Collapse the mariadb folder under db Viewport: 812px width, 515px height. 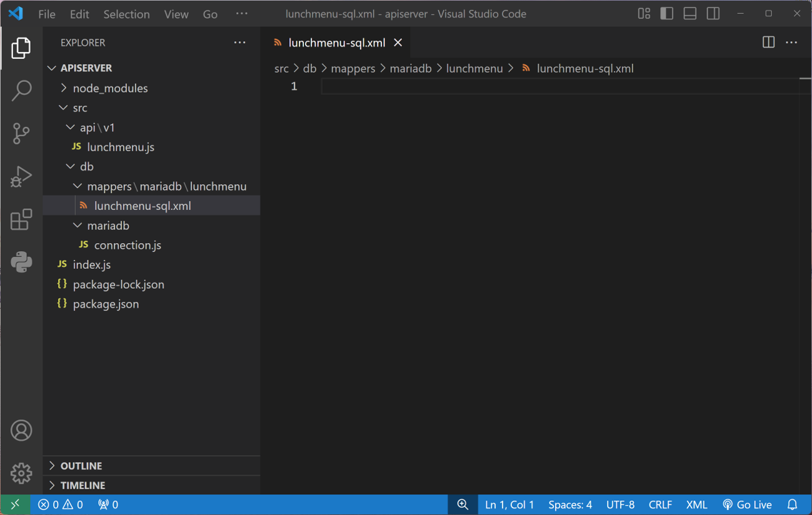pos(152,226)
